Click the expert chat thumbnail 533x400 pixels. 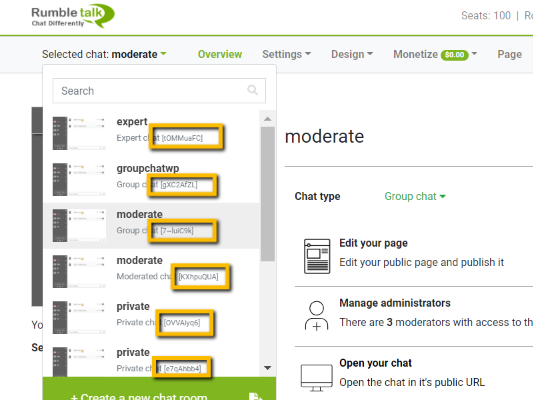[x=79, y=133]
